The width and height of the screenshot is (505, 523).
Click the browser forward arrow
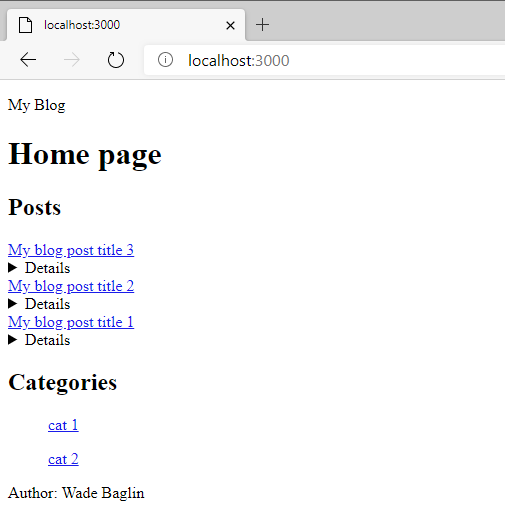tap(72, 60)
